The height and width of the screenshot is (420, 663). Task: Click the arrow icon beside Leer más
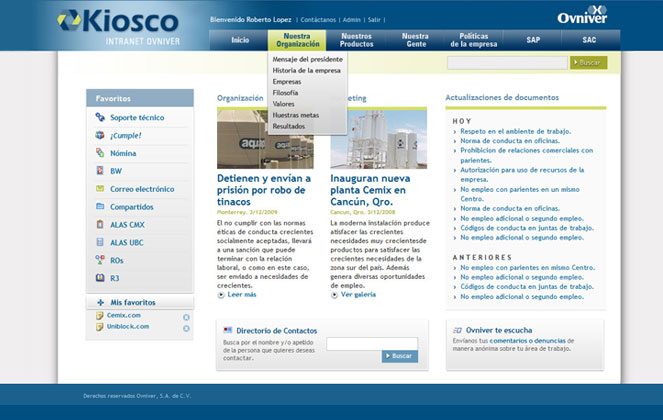[x=221, y=295]
